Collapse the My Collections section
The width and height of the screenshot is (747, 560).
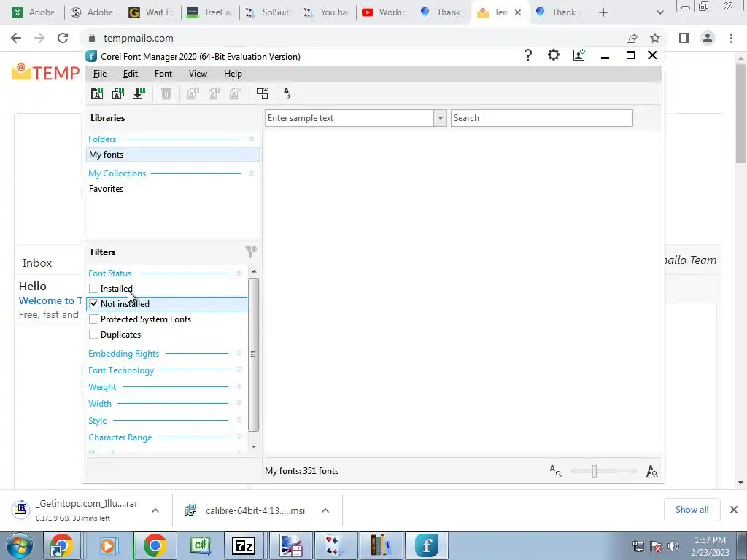[x=252, y=174]
